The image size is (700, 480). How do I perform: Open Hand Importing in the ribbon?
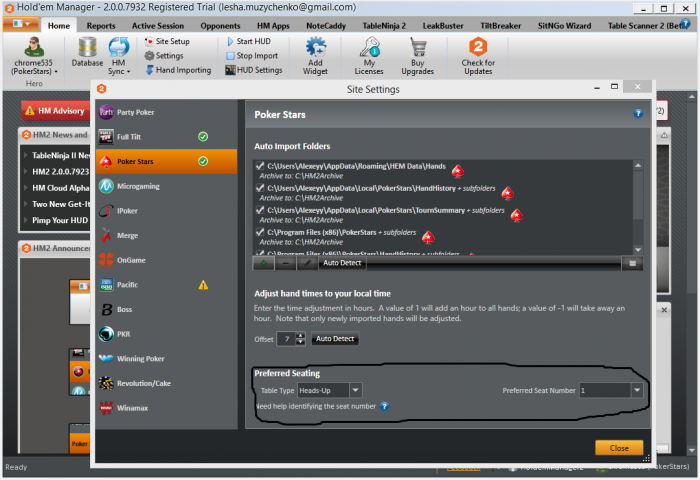tap(178, 70)
